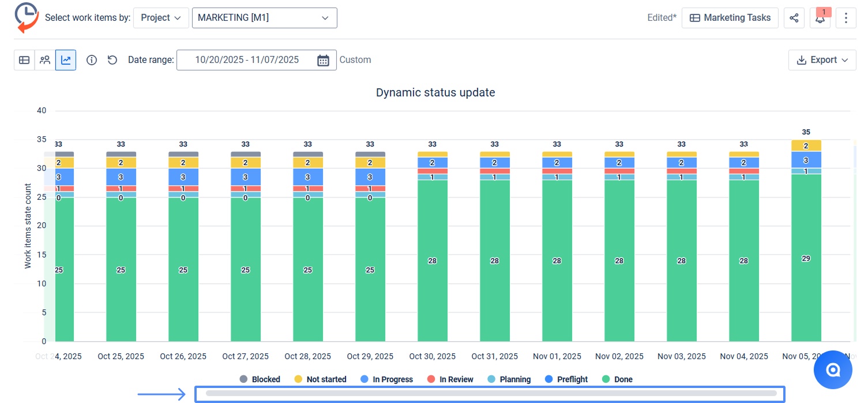Open the info circle icon
The height and width of the screenshot is (403, 868).
coord(91,60)
